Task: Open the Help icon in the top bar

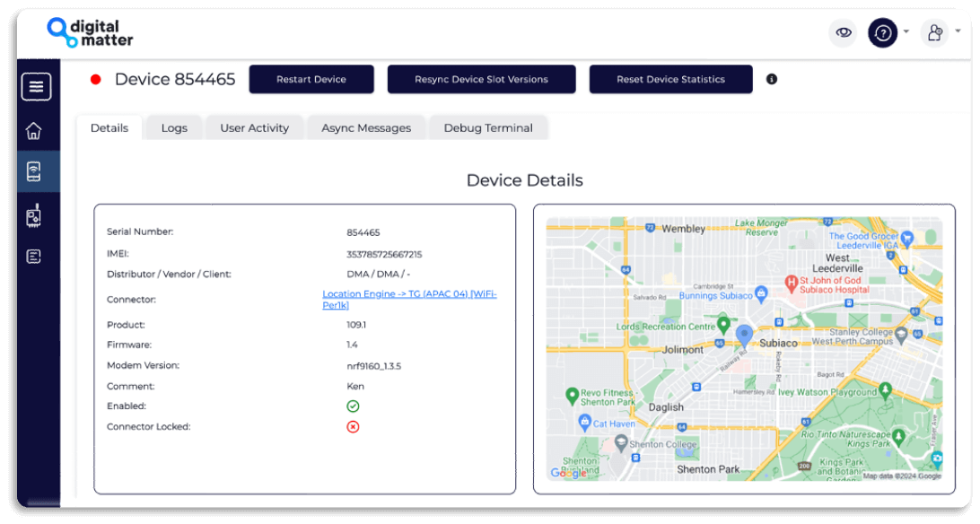Action: click(882, 32)
